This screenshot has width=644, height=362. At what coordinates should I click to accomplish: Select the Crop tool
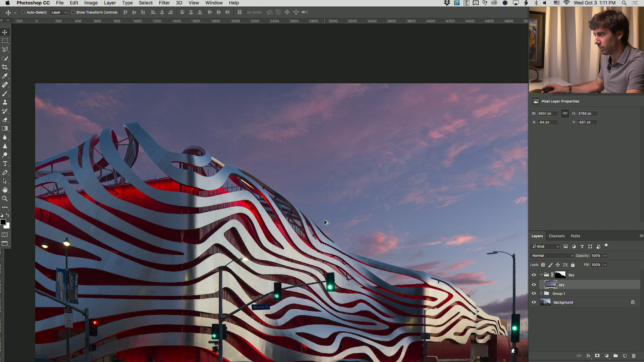5,67
